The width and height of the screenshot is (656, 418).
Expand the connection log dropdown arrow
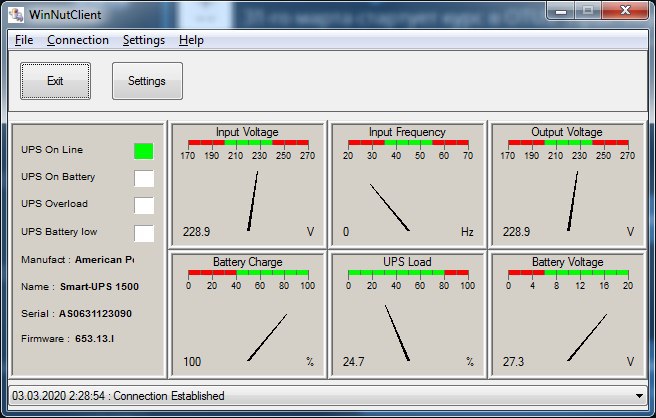pyautogui.click(x=639, y=396)
